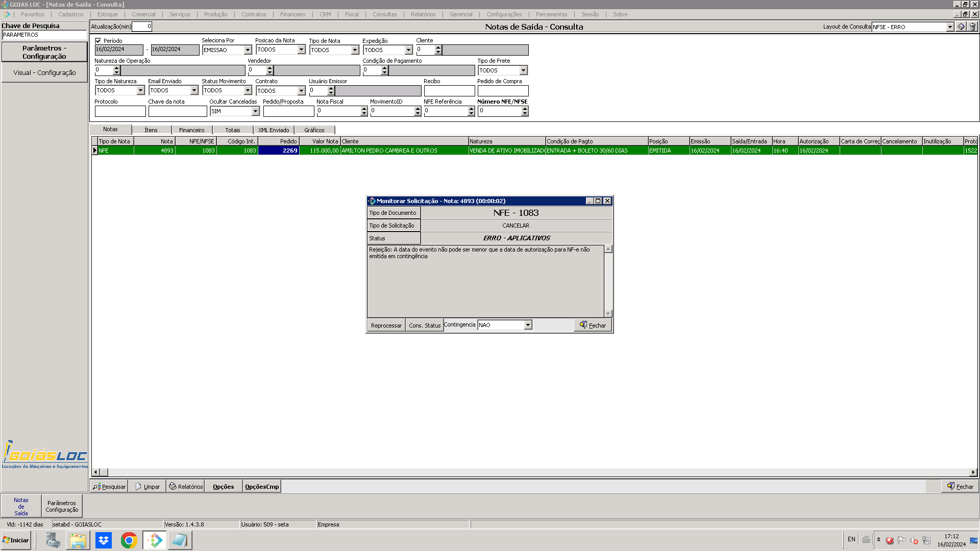980x551 pixels.
Task: Open the Tipo de Natureza dropdown
Action: 140,90
